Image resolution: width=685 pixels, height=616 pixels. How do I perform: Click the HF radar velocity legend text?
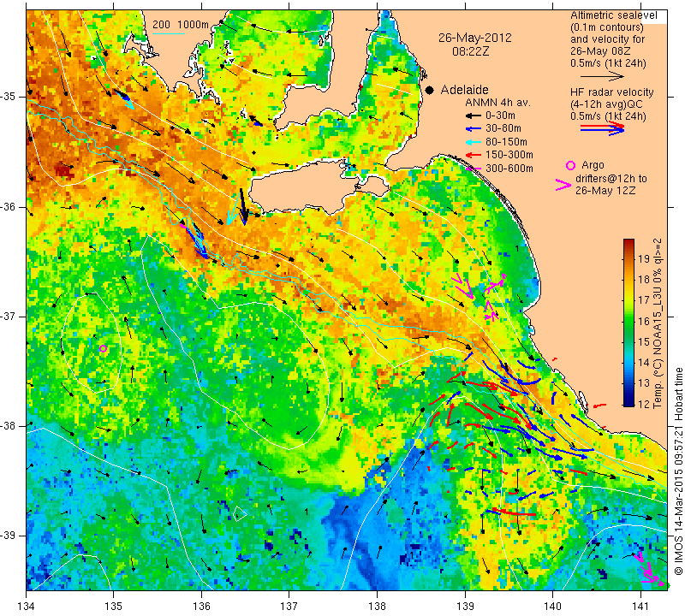[611, 92]
